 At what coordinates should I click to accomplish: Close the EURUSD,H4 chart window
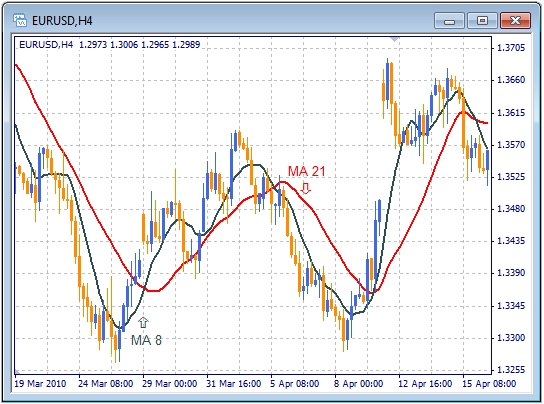[x=515, y=21]
